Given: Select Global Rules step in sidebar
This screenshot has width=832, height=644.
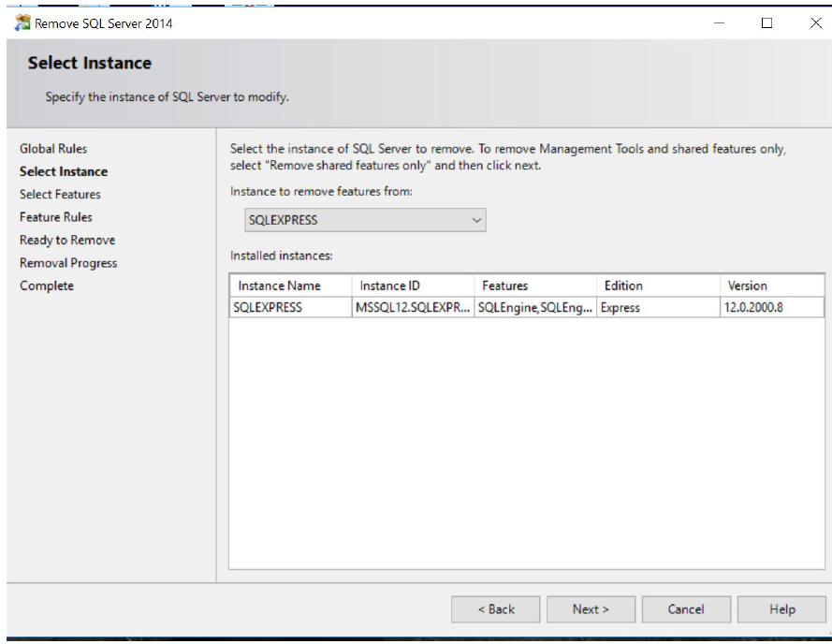Looking at the screenshot, I should pos(53,149).
